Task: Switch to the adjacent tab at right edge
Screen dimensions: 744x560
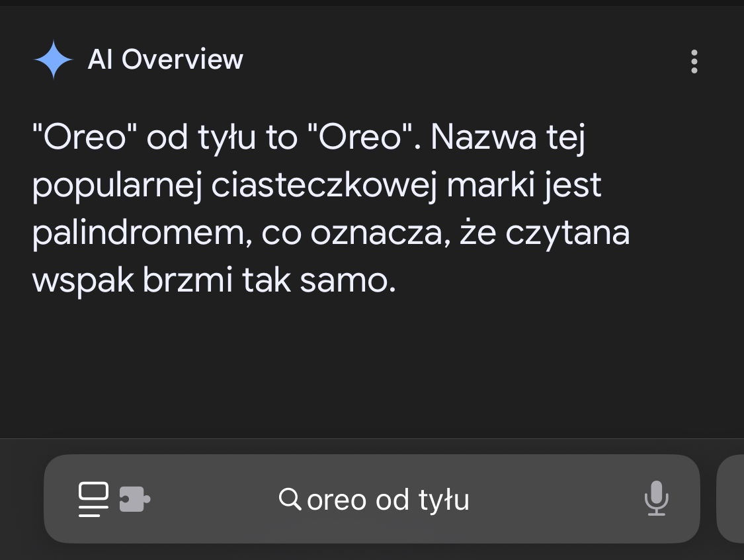Action: coord(731,499)
